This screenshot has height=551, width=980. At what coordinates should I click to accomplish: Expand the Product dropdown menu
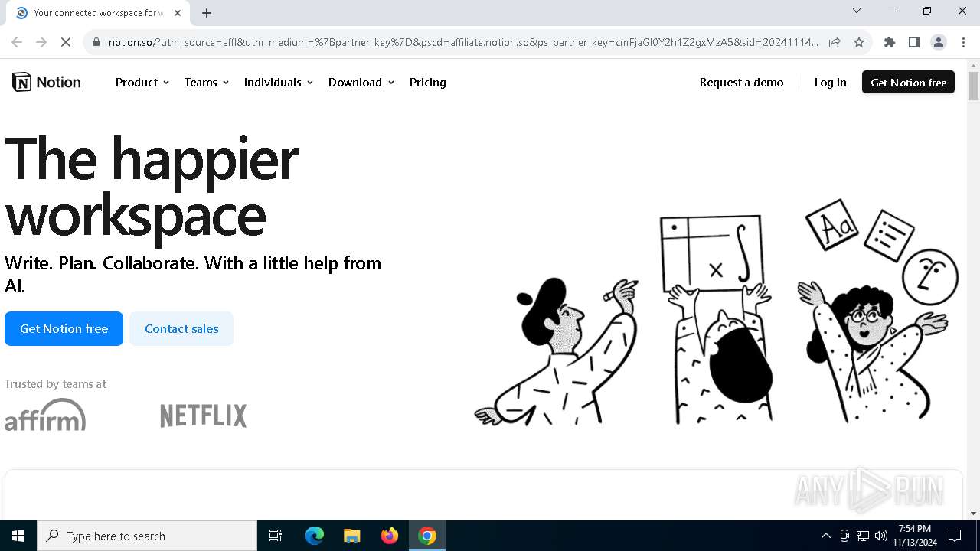(x=142, y=82)
